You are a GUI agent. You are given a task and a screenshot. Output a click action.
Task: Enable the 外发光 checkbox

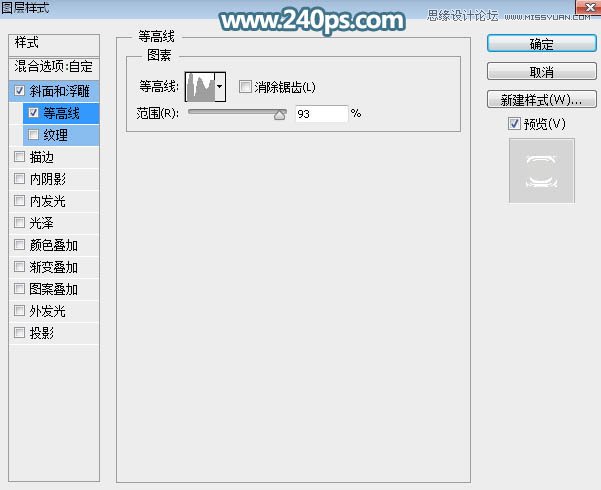click(19, 311)
